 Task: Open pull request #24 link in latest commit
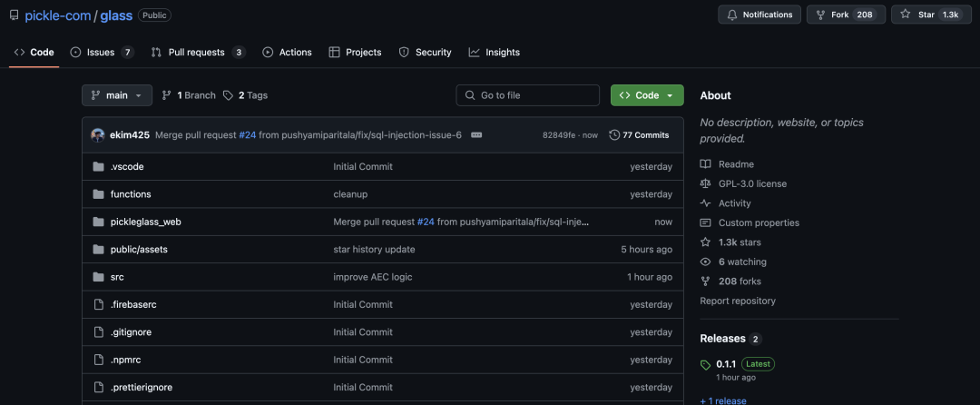tap(249, 135)
